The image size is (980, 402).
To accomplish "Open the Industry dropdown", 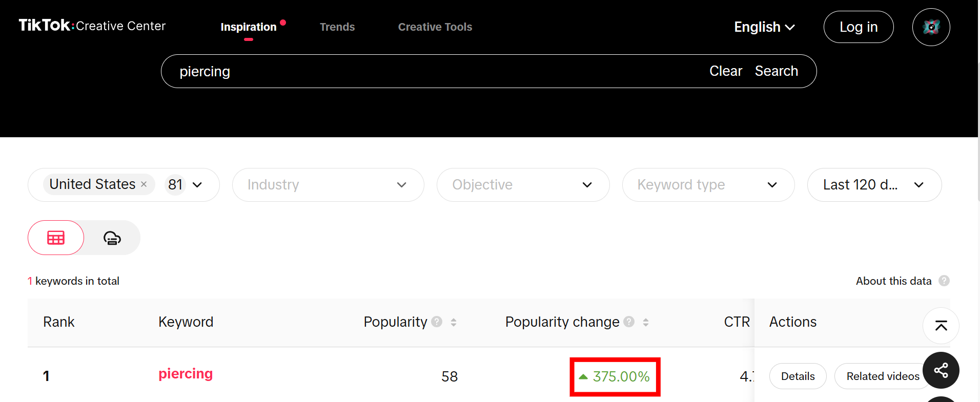I will tap(328, 185).
